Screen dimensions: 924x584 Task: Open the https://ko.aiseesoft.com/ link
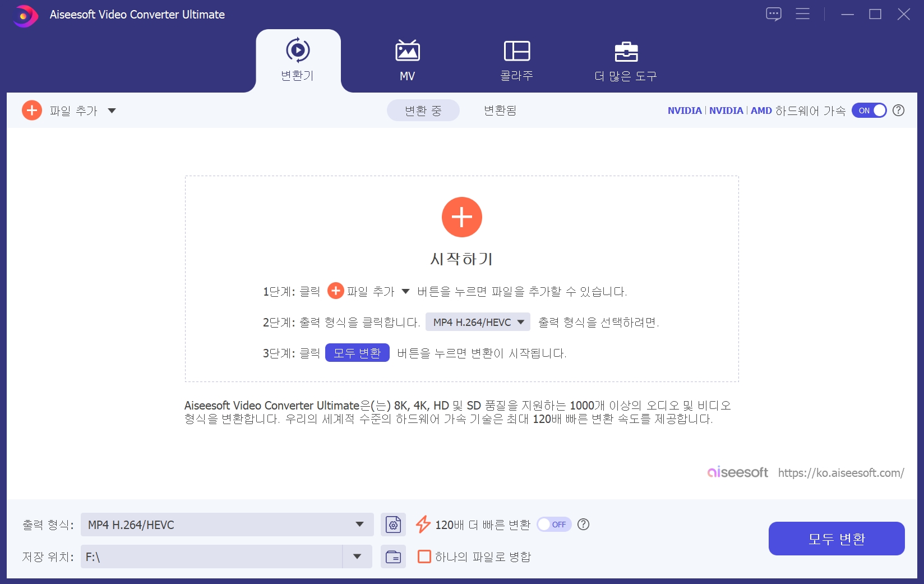pos(841,473)
